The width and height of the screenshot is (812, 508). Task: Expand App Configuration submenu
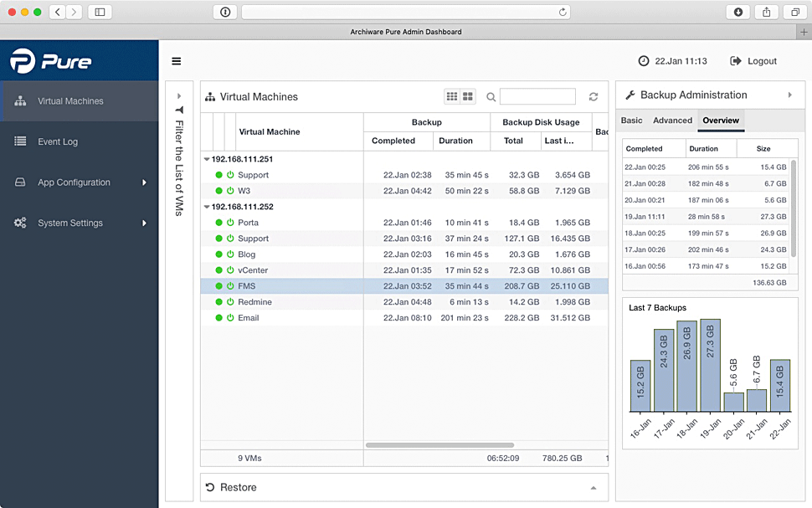(x=144, y=182)
